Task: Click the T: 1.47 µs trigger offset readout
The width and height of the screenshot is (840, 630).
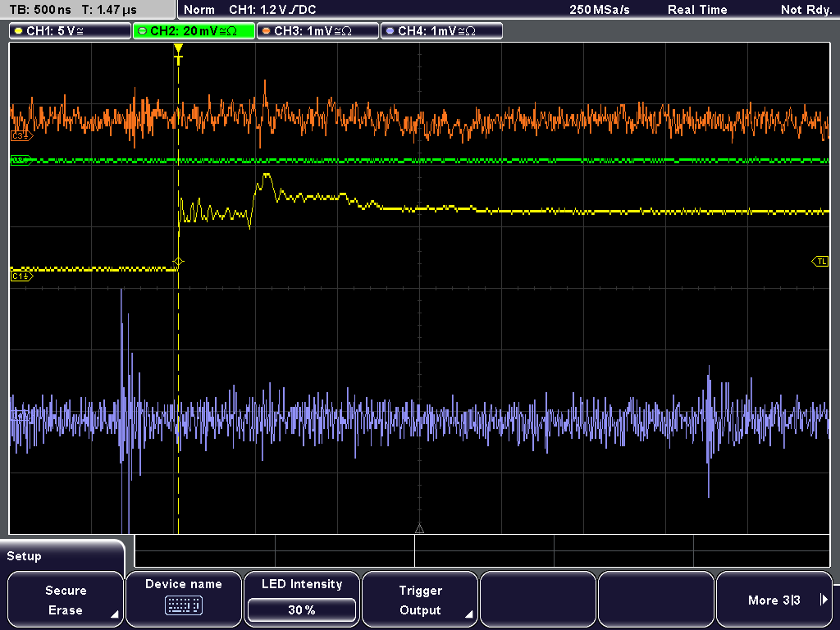Action: [109, 10]
